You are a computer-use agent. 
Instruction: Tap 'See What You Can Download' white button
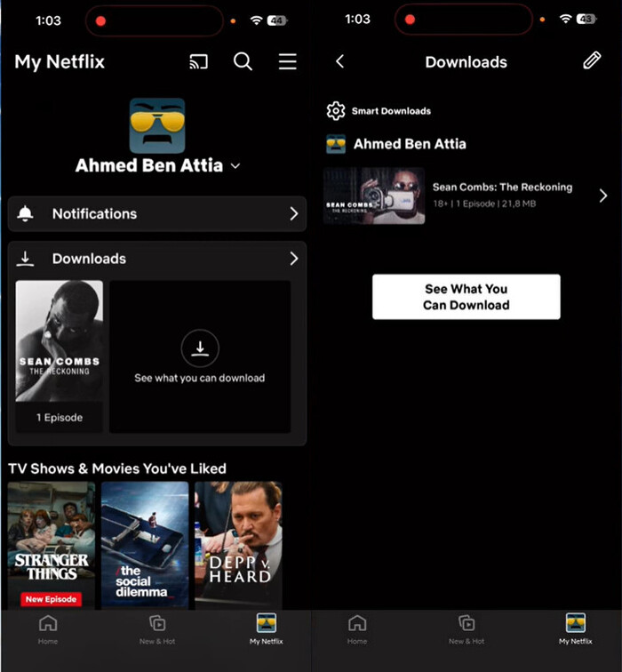click(x=466, y=297)
